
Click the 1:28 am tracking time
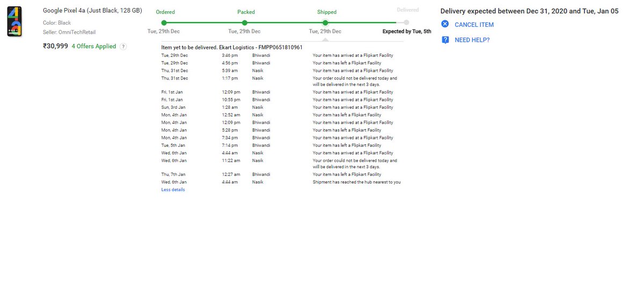point(230,107)
